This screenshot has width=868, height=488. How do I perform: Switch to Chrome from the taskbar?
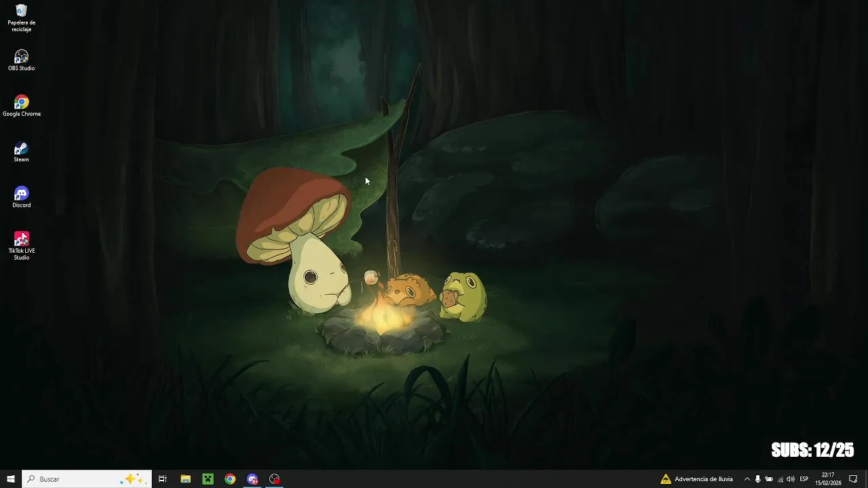click(230, 479)
